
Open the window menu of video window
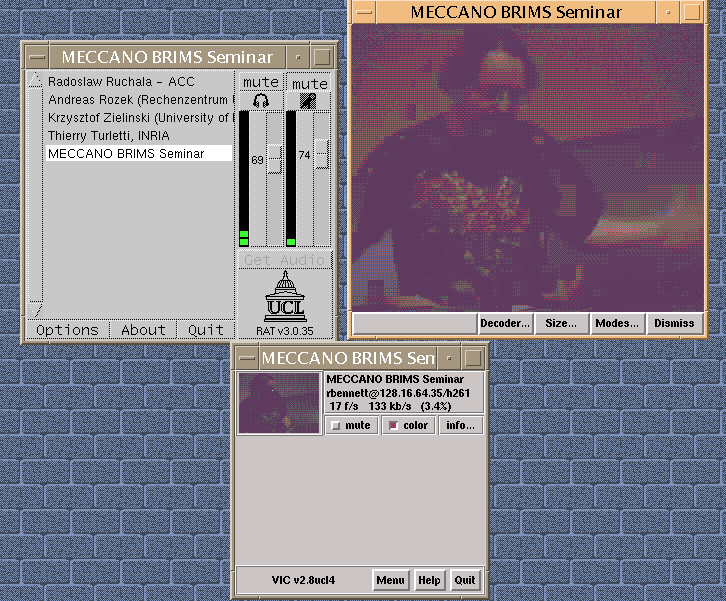click(x=364, y=12)
